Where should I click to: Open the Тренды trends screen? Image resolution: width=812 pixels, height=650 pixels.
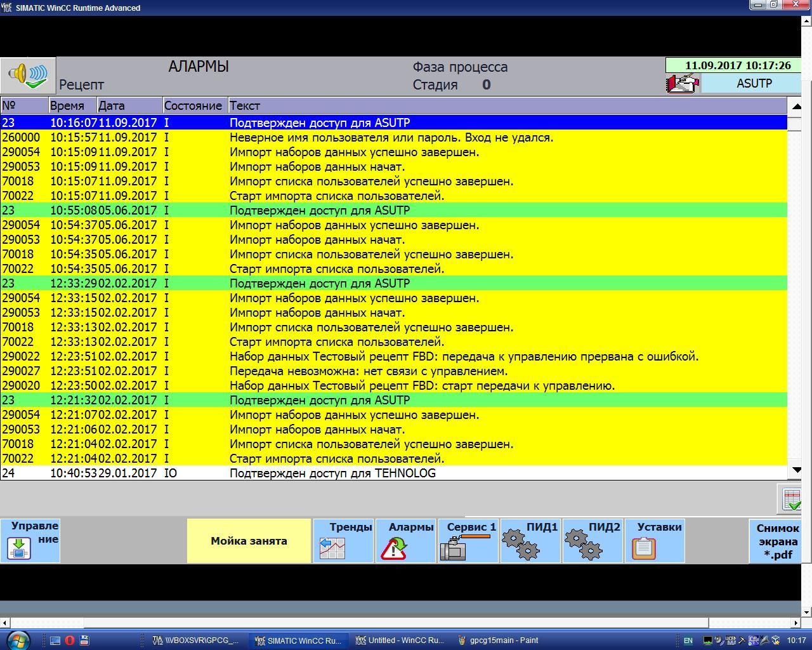pos(343,540)
